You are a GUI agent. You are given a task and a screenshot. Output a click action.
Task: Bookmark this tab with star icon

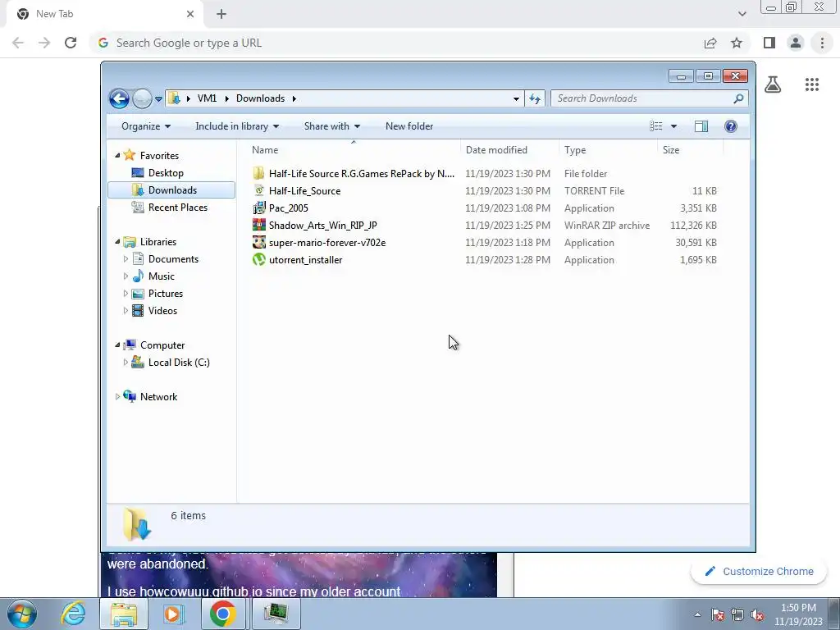coord(737,43)
